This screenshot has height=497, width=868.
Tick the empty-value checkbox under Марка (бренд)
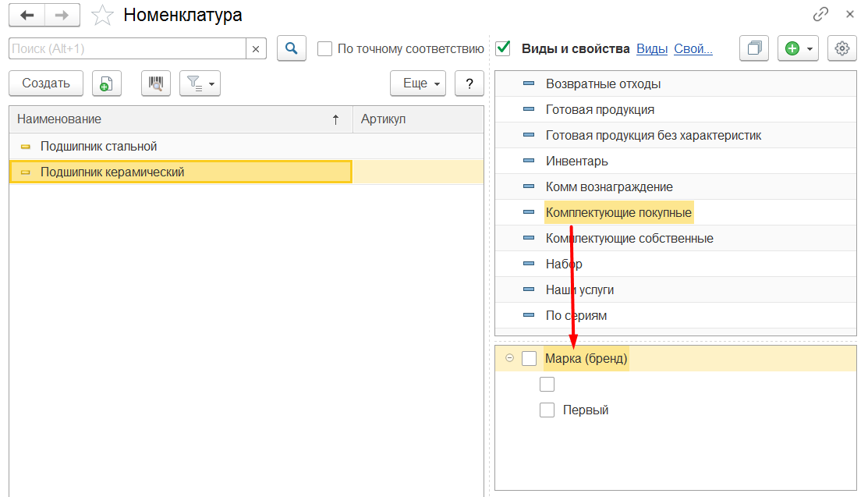[547, 384]
